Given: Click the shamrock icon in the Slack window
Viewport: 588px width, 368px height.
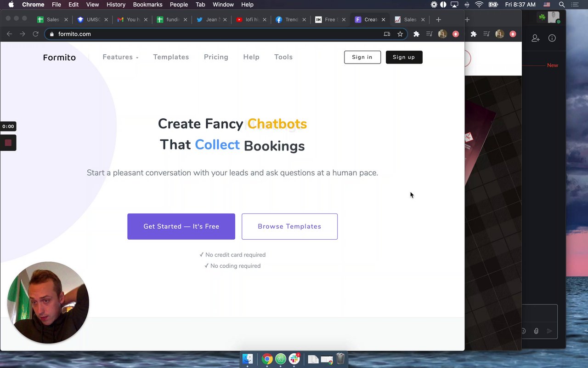Looking at the screenshot, I should click(542, 17).
